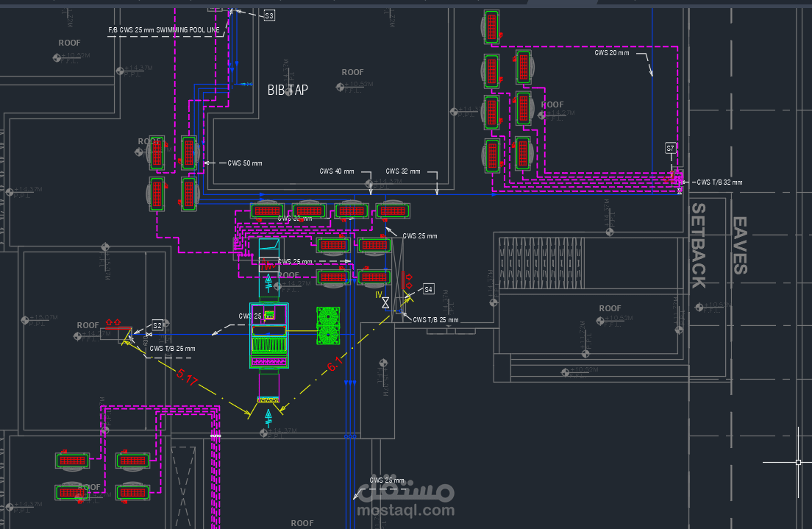
Task: Select the green twin-fan condenser unit
Action: click(x=328, y=325)
